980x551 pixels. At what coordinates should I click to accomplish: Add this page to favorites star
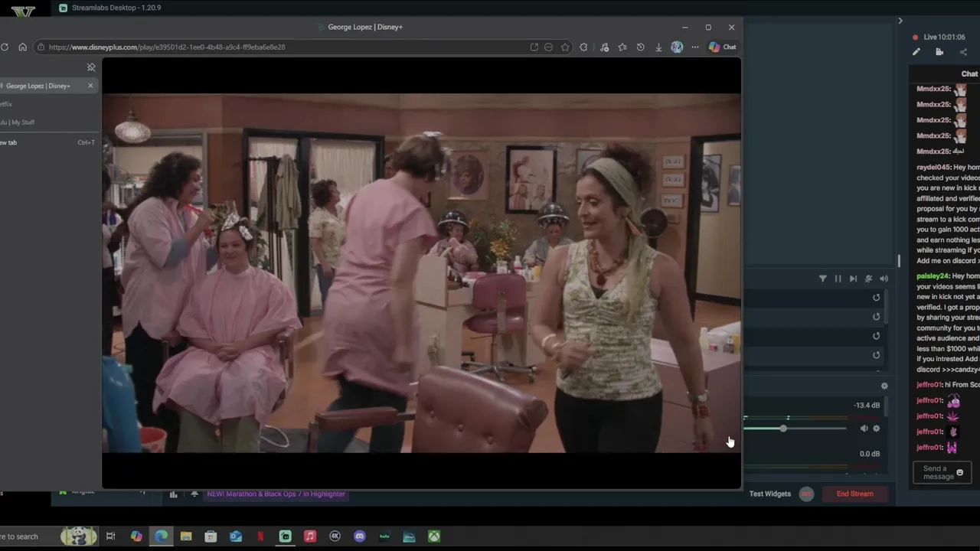pos(565,47)
